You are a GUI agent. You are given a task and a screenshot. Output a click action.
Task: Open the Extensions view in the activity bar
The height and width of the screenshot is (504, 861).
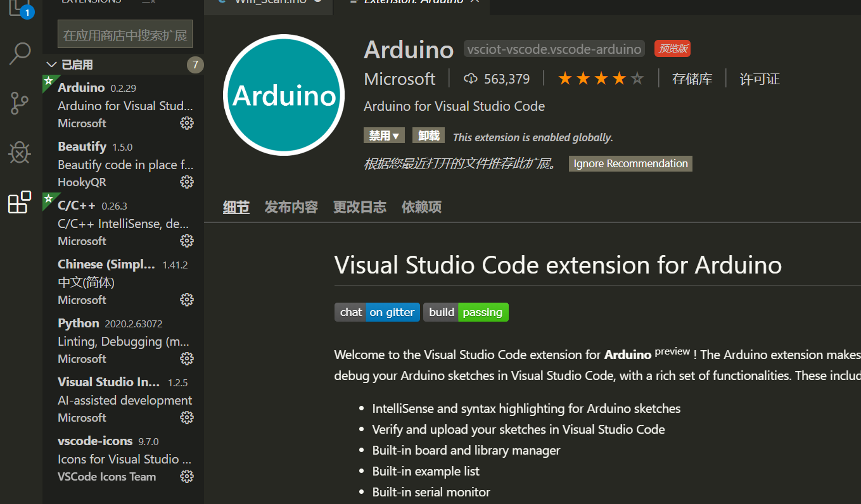pos(19,201)
